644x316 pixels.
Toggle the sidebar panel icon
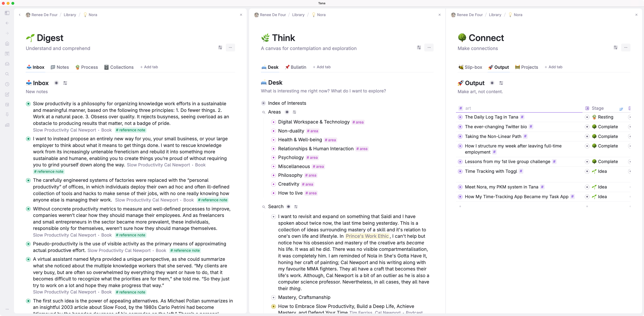pos(7,13)
